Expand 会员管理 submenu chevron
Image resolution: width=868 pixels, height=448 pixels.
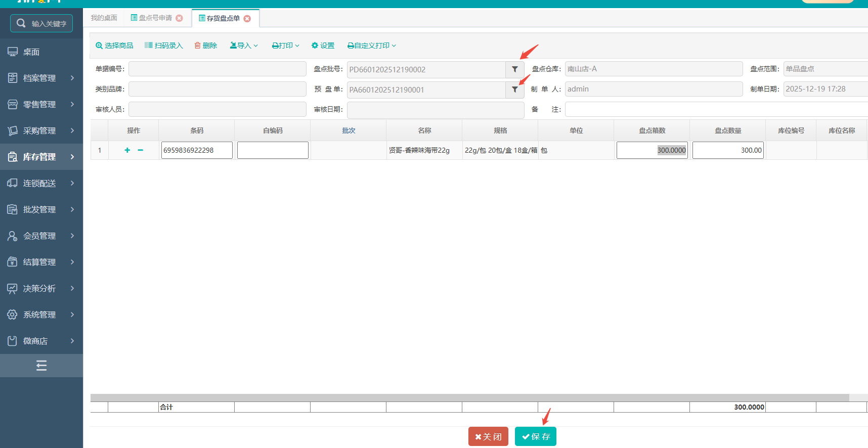click(x=72, y=236)
